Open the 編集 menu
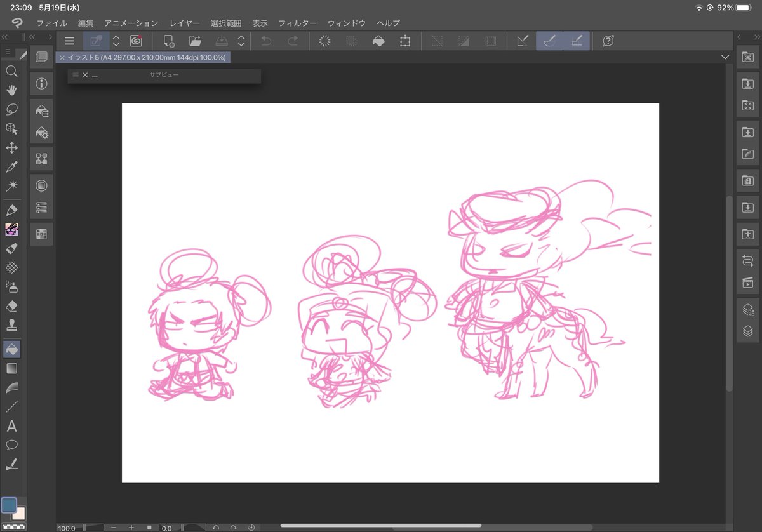This screenshot has height=532, width=762. [x=86, y=23]
